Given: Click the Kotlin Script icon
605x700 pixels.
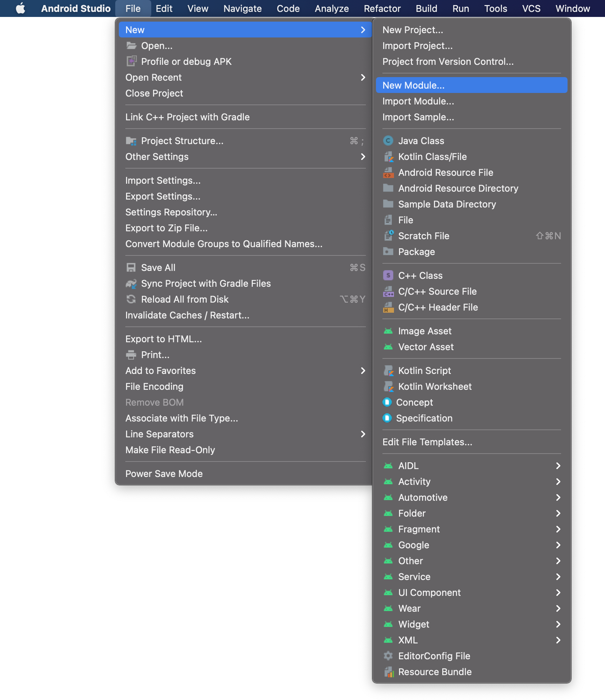Looking at the screenshot, I should [389, 371].
